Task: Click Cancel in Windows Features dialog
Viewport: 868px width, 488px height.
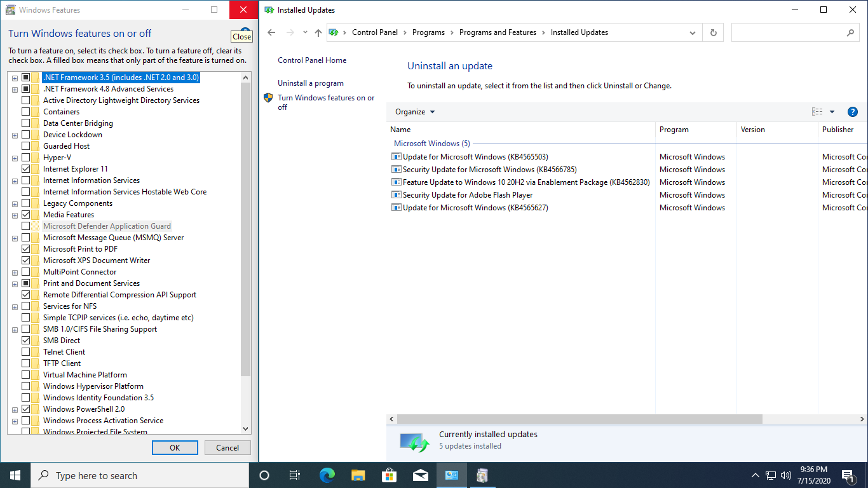Action: (x=227, y=447)
